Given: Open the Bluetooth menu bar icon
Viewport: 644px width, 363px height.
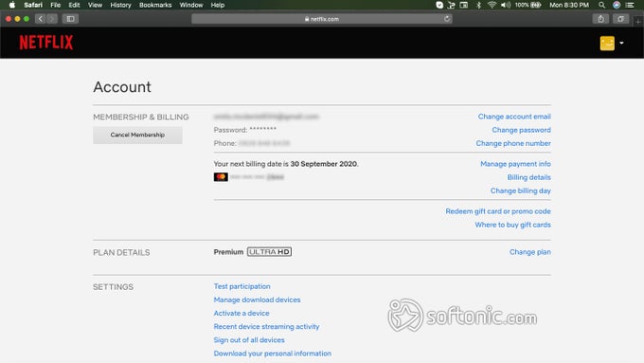Looking at the screenshot, I should 478,5.
